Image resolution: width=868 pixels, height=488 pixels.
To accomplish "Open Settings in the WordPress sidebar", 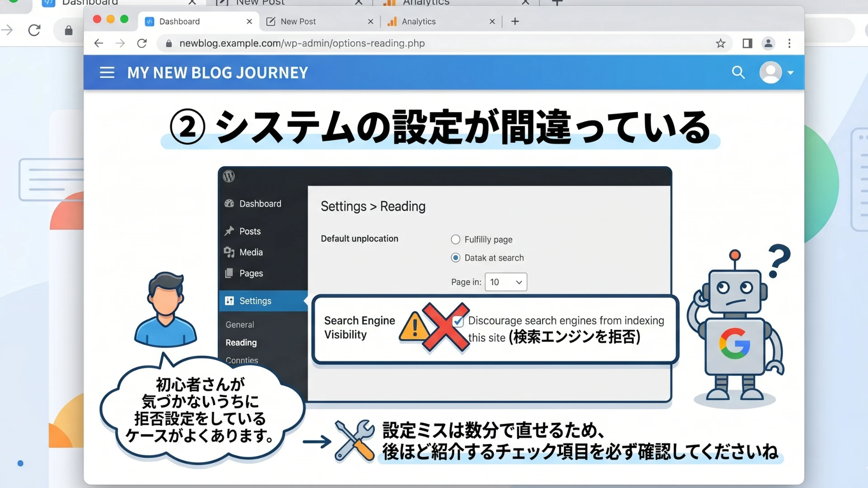I will pos(263,301).
